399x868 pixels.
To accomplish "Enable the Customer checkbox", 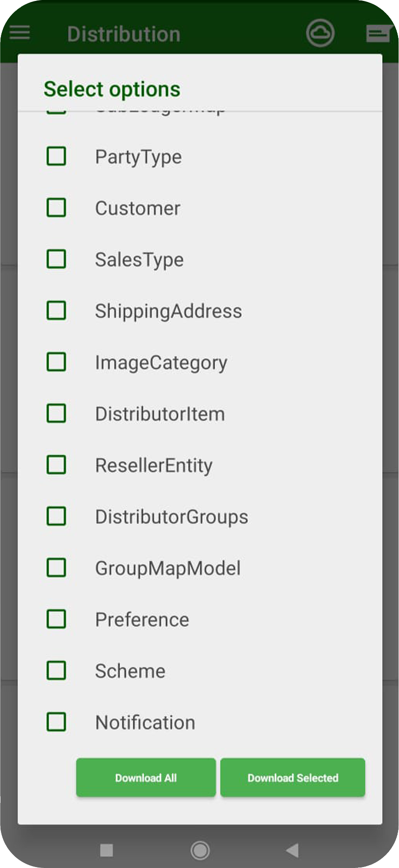I will tap(56, 208).
